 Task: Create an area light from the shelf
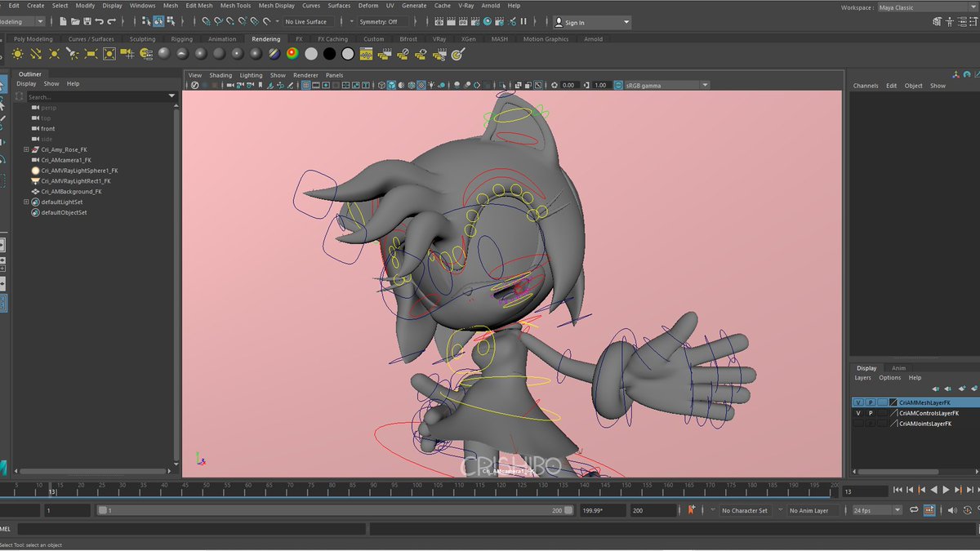click(91, 54)
